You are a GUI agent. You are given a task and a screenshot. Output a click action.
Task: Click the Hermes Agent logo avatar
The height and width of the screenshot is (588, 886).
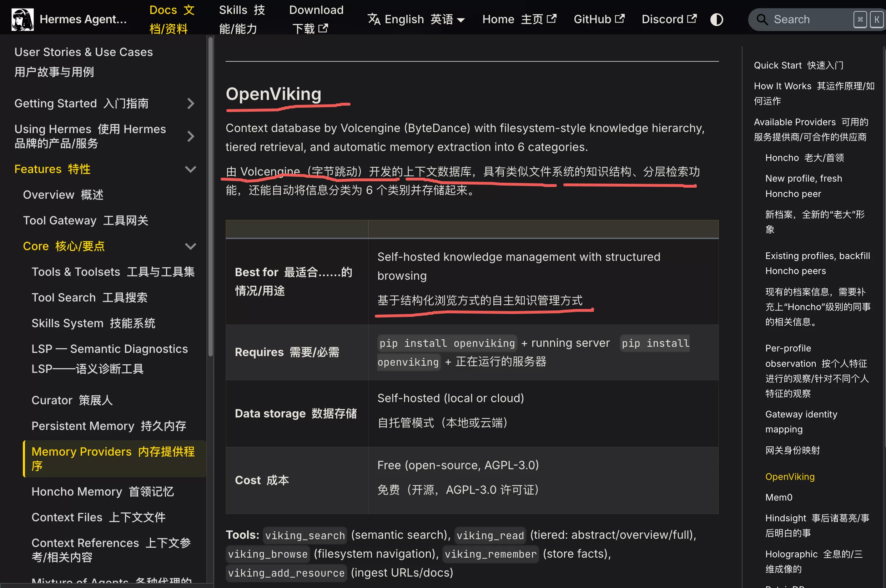[22, 19]
